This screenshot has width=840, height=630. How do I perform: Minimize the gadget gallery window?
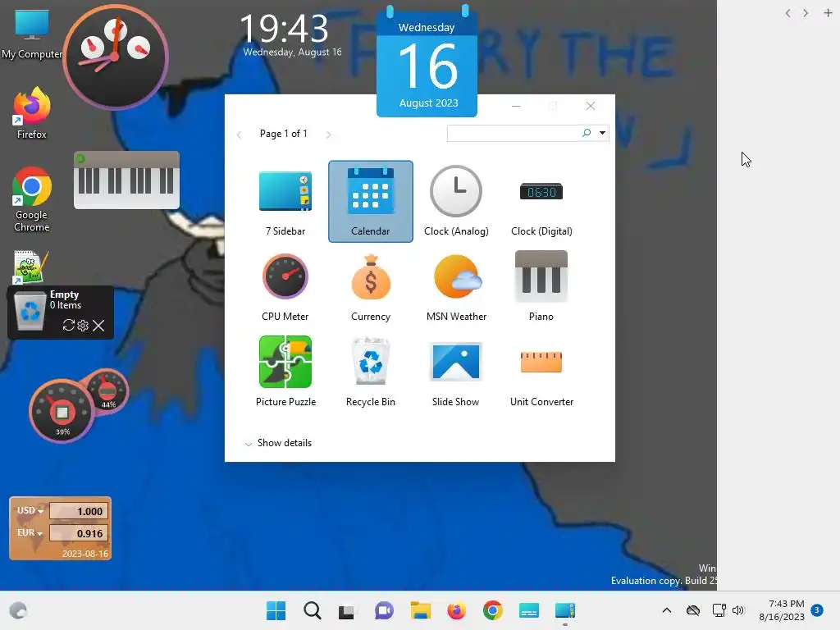pos(516,106)
